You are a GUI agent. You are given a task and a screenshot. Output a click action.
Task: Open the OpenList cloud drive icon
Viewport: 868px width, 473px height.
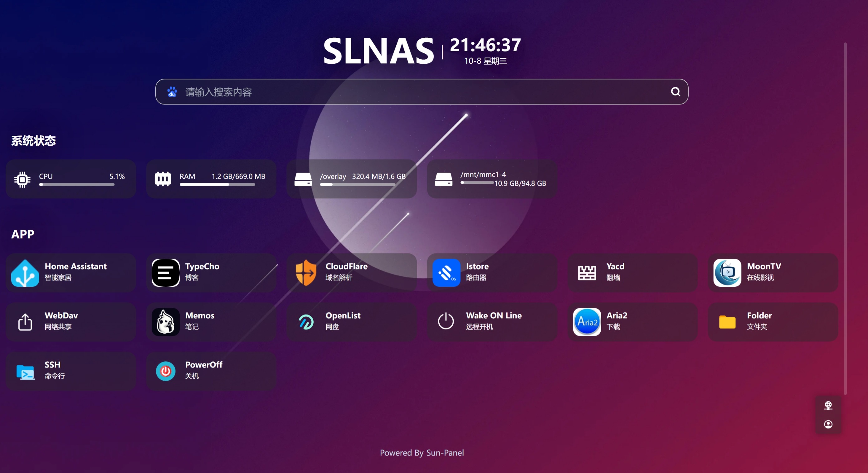click(306, 322)
